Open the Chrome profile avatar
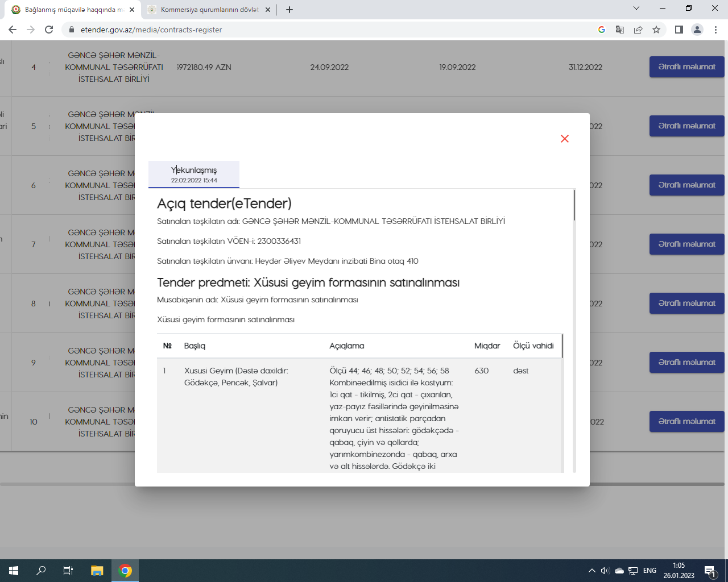 point(697,30)
